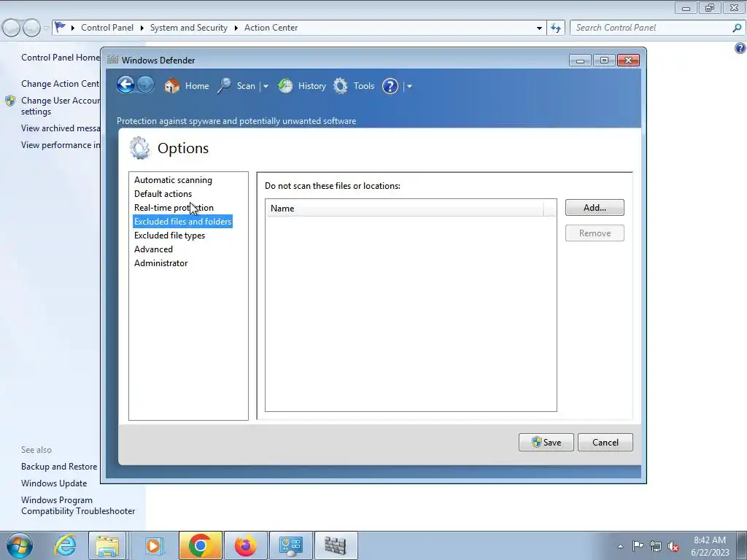
Task: Open Windows Update link
Action: 54,483
